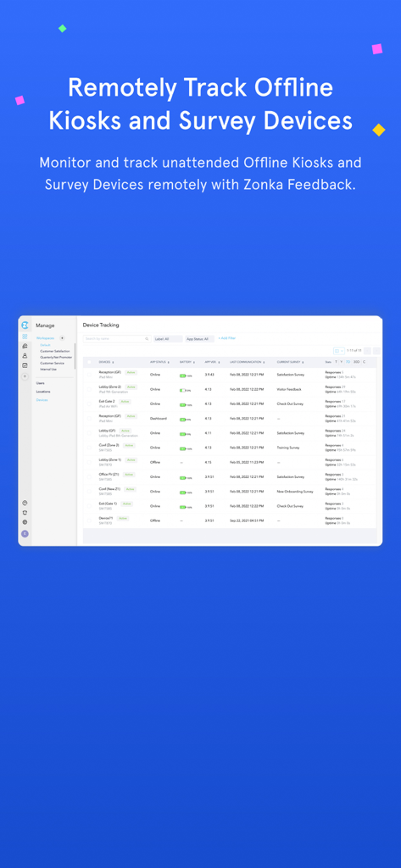Click the Visitor Feedback survey cell
The image size is (401, 868).
click(x=289, y=390)
